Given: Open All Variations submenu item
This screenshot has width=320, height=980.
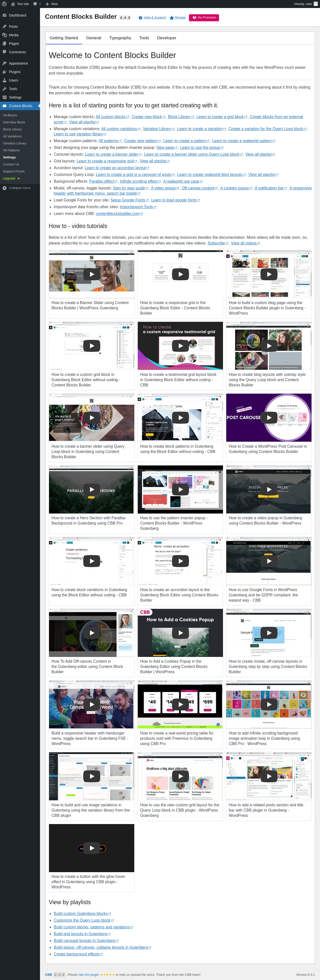Looking at the screenshot, I should (12, 136).
